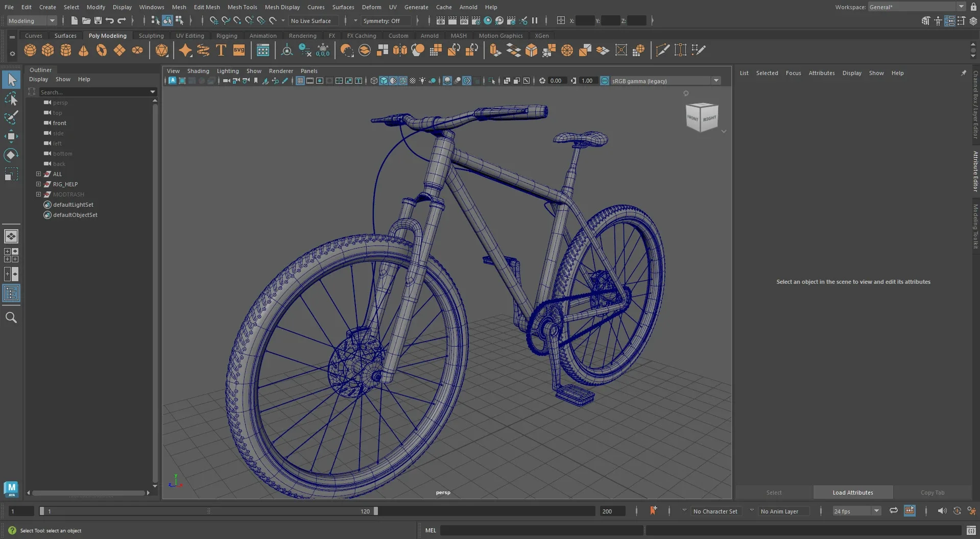Click the Undo icon in the status line

(x=110, y=20)
